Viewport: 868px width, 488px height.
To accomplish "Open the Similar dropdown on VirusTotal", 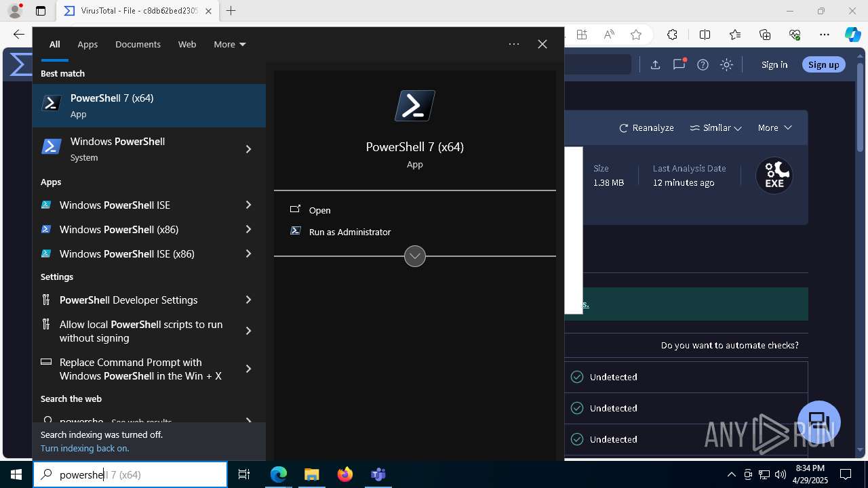I will pyautogui.click(x=715, y=127).
